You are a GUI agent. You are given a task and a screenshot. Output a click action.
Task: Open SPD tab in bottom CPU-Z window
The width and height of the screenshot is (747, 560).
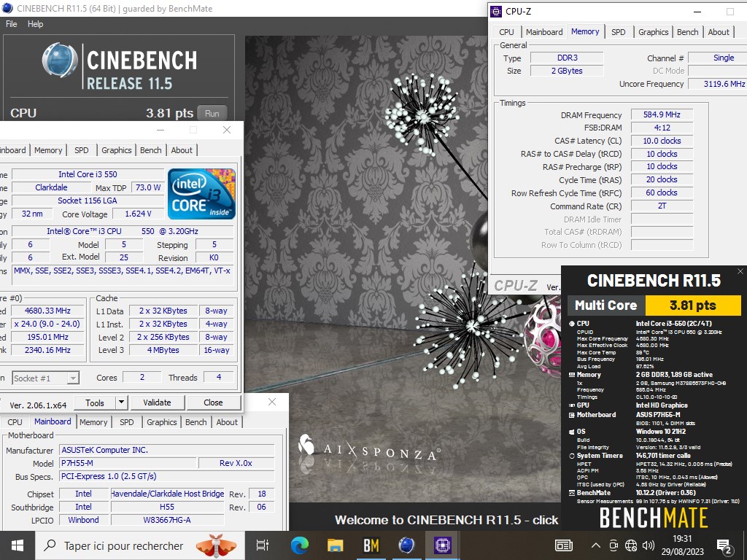(127, 422)
